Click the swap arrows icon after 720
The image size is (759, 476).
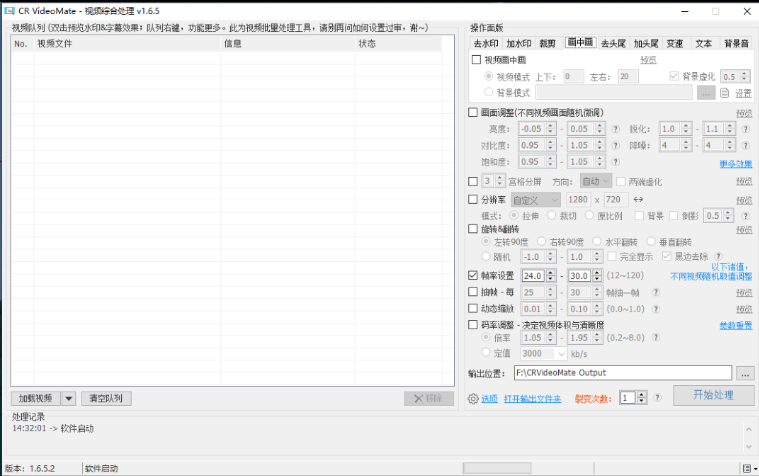tap(639, 200)
